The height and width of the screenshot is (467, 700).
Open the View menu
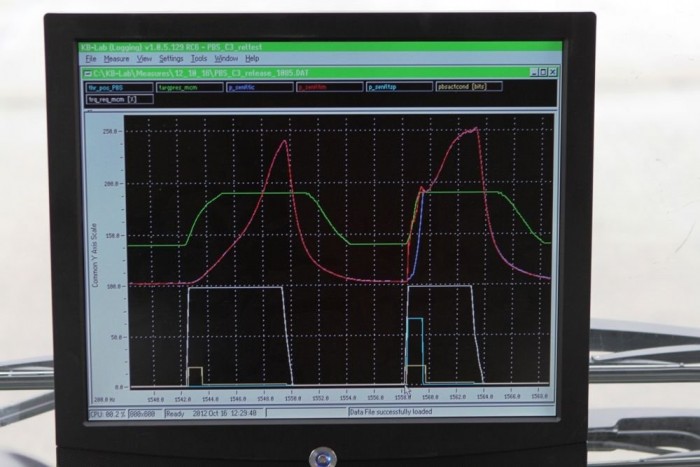coord(144,59)
